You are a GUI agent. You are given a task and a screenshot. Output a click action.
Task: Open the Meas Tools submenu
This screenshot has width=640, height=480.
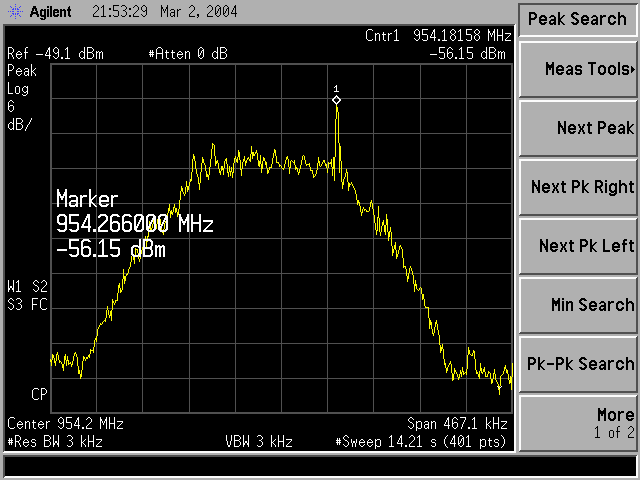pyautogui.click(x=578, y=69)
